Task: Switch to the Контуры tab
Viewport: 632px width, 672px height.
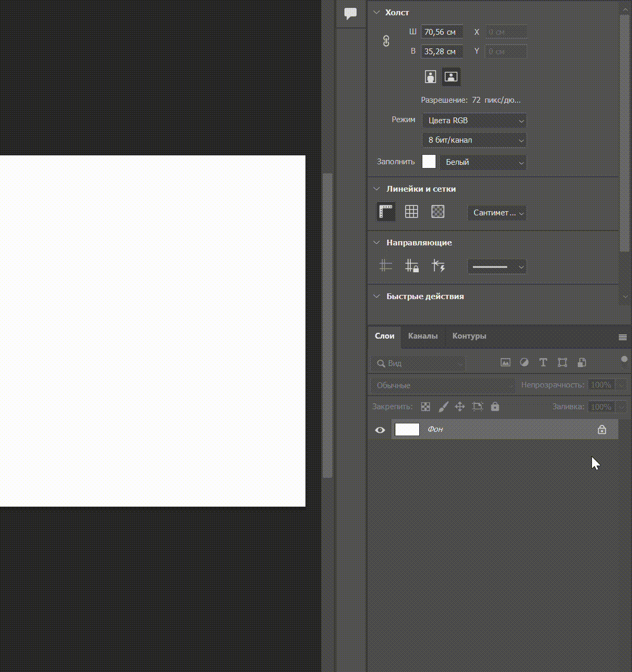Action: tap(469, 336)
